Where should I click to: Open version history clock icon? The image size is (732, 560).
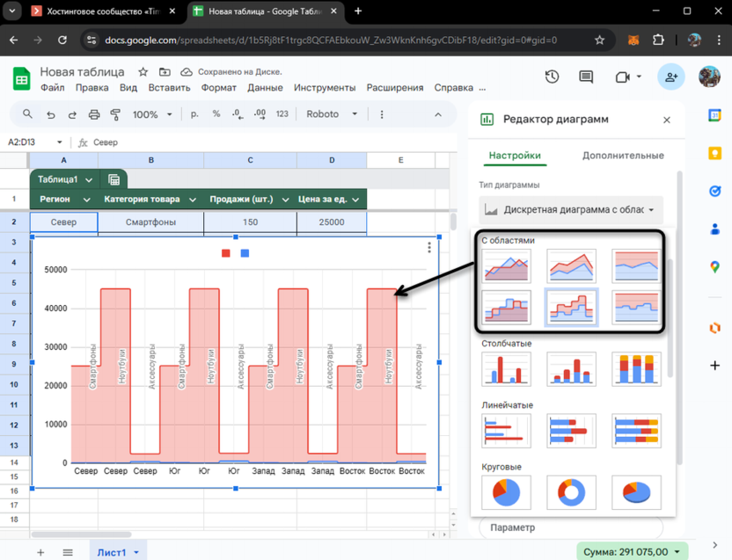click(552, 77)
